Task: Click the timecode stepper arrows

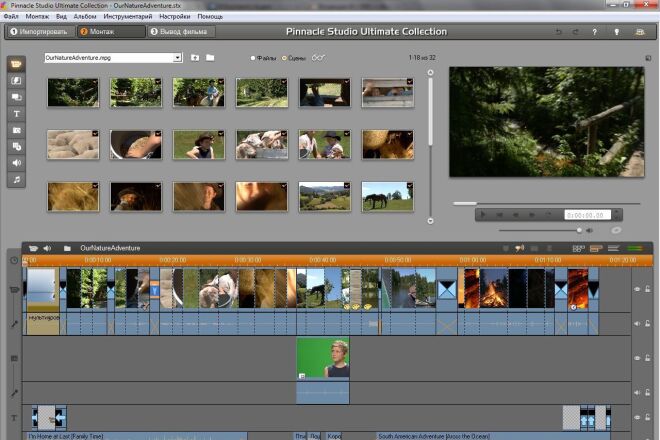Action: point(616,215)
